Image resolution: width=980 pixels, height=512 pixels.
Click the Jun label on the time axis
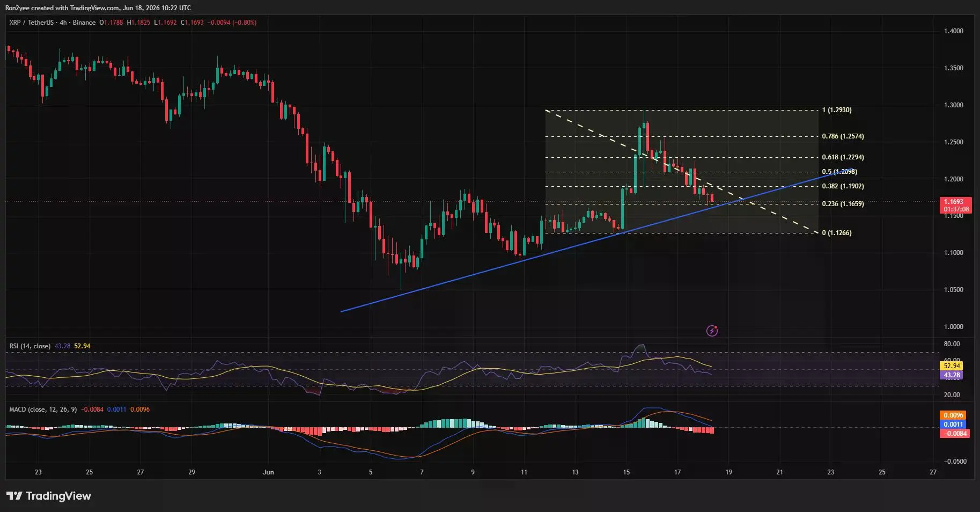[x=269, y=472]
